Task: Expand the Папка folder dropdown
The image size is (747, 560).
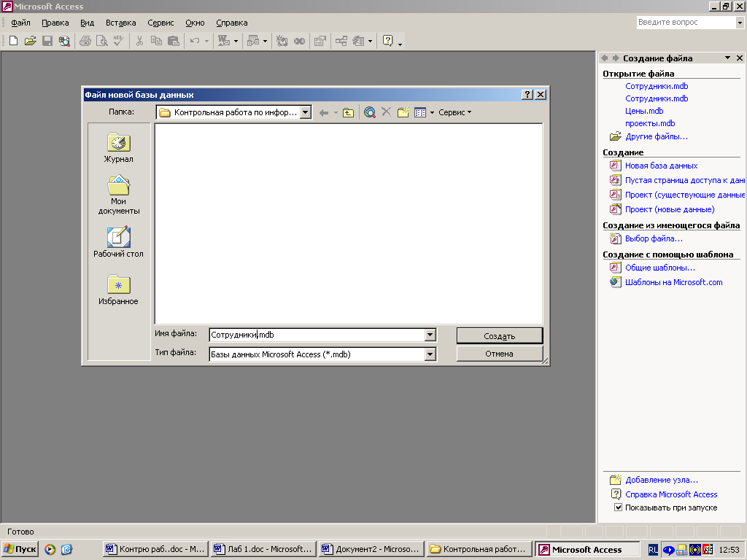Action: click(306, 112)
